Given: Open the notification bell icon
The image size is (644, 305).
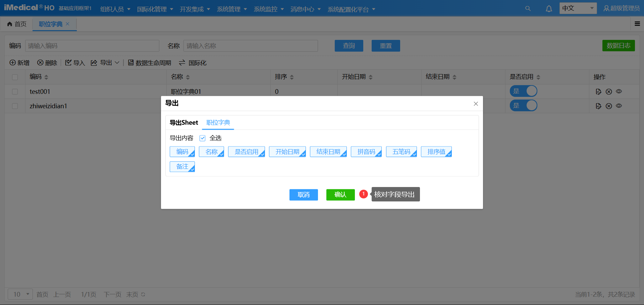Looking at the screenshot, I should click(549, 9).
